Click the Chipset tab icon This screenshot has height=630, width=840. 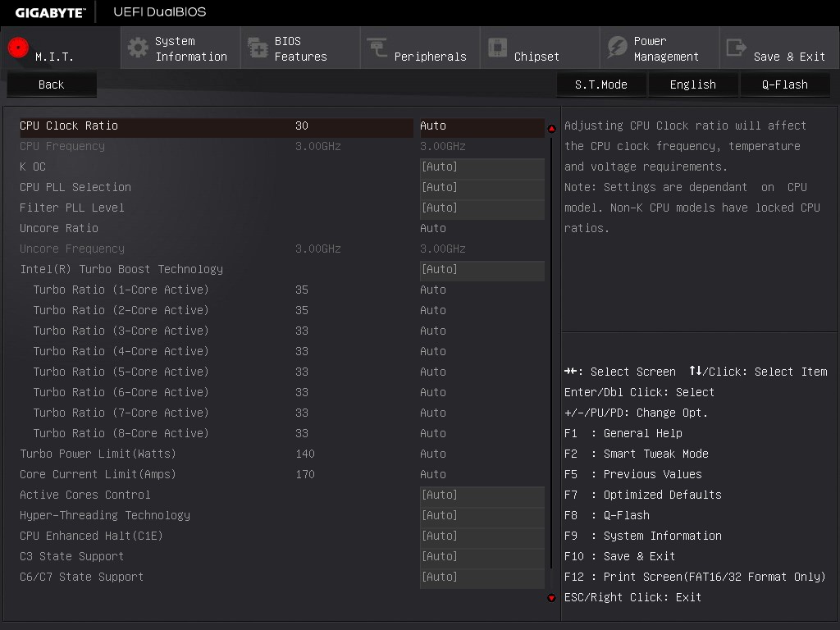click(497, 48)
